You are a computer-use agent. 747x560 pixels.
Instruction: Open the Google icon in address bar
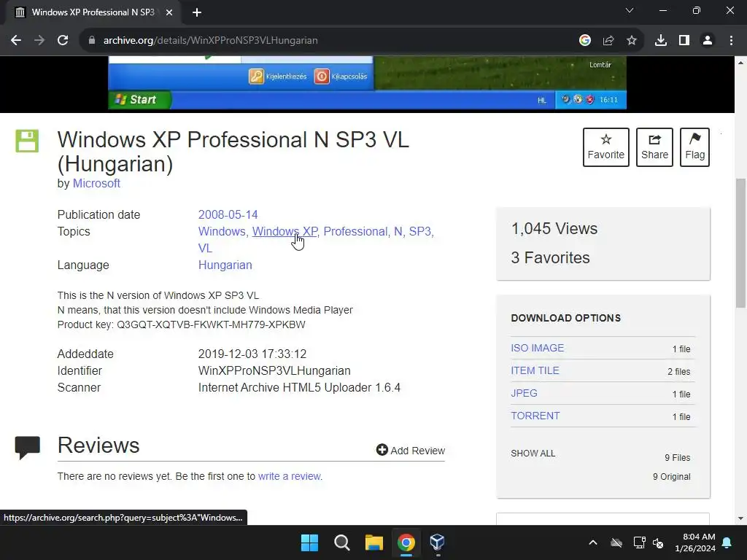[x=585, y=41]
